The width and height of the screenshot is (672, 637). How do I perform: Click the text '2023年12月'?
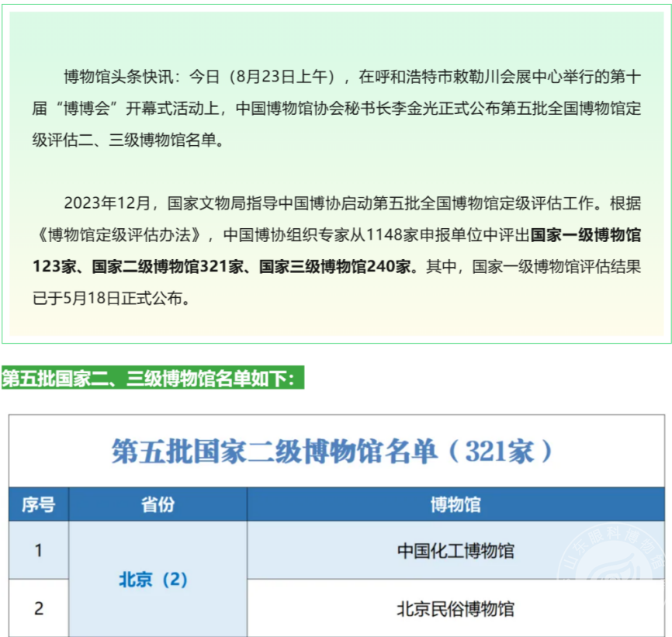(x=107, y=203)
